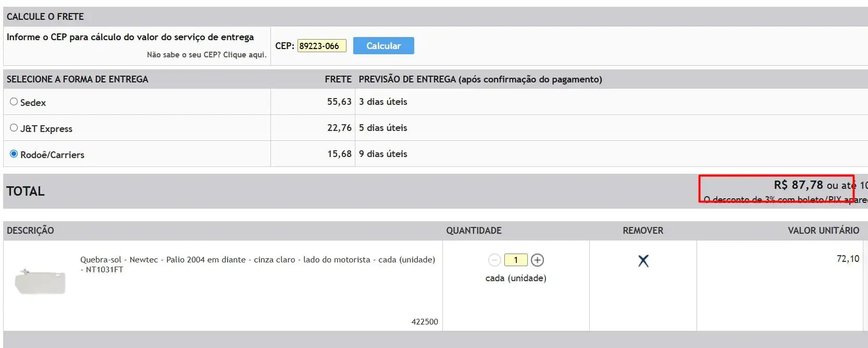Choose J&T Express delivery radio button

14,128
